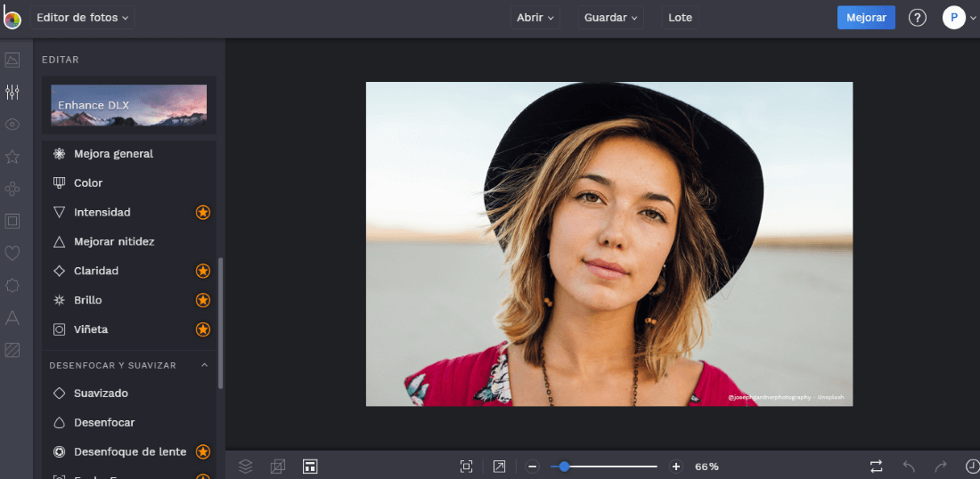Expand the Guardar menu
The image size is (980, 479).
tap(611, 18)
